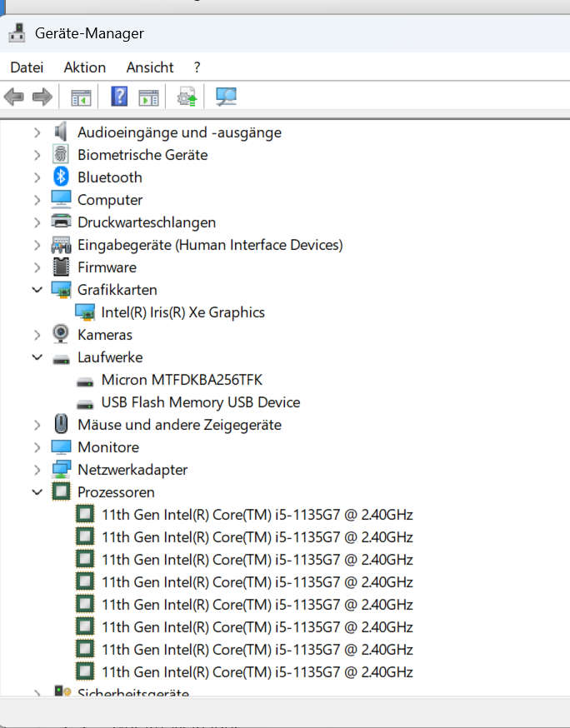Expand the Computer node
Screen dimensions: 570x728
pyautogui.click(x=37, y=200)
